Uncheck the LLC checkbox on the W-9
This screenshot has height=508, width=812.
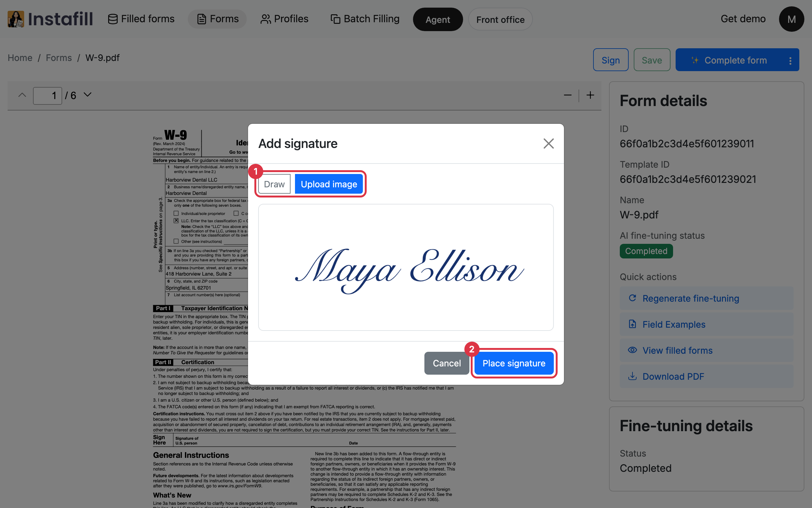[x=176, y=221]
